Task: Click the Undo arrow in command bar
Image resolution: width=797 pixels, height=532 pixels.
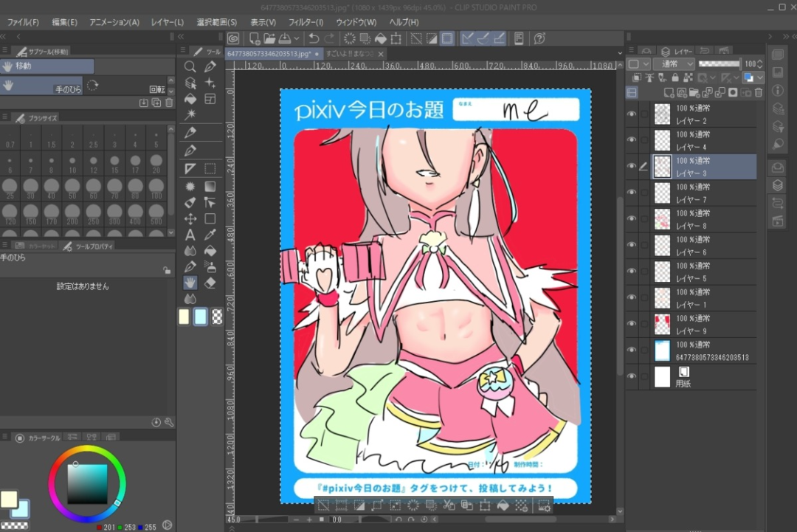Action: 314,38
